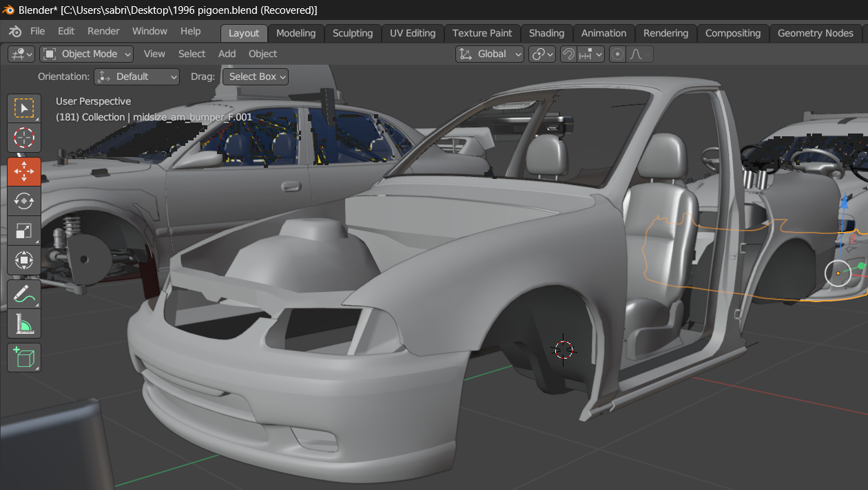Open the File menu

click(x=37, y=32)
